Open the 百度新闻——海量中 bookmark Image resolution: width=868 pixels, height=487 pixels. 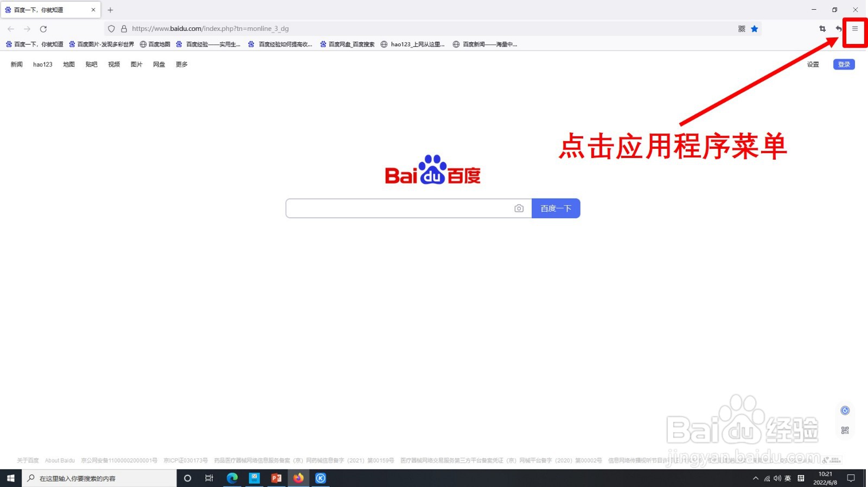coord(485,44)
